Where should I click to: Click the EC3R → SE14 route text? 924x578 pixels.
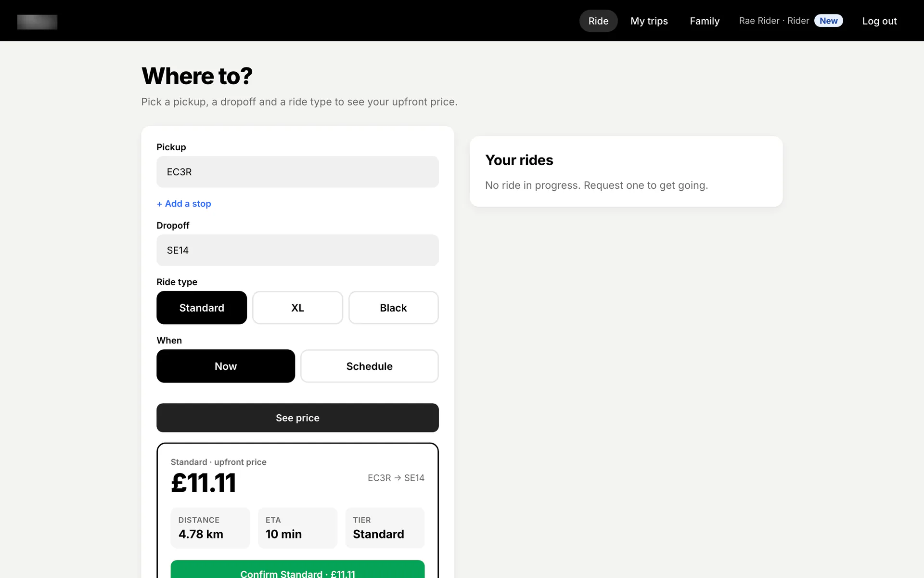pyautogui.click(x=396, y=478)
